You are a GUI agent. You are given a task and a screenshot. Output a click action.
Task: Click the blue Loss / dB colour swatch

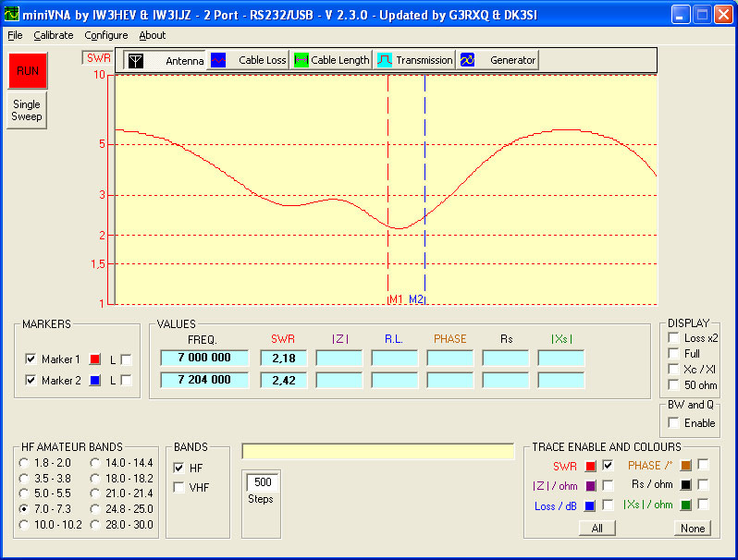click(x=590, y=505)
